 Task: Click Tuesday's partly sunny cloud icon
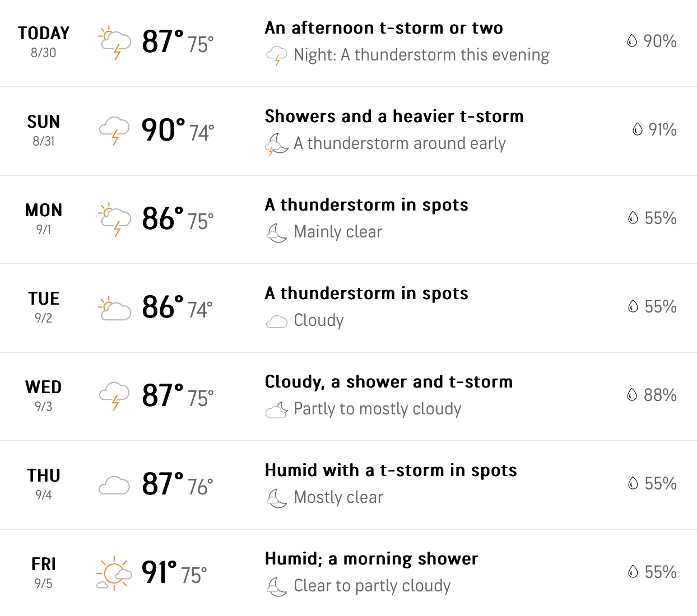tap(114, 308)
